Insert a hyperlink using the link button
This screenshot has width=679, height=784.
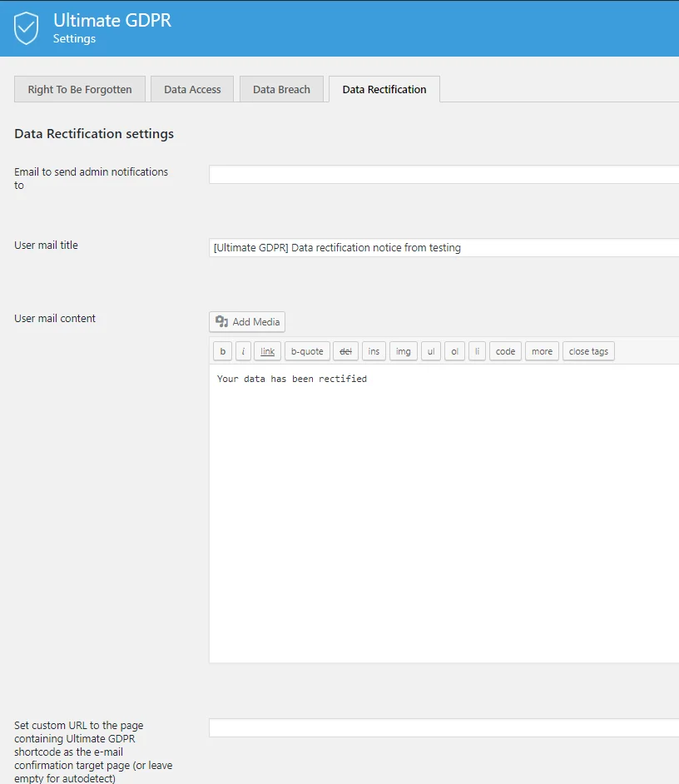click(267, 351)
